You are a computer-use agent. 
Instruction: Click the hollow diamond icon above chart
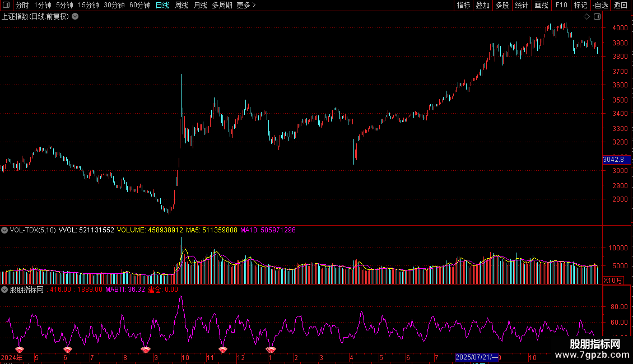[587, 17]
